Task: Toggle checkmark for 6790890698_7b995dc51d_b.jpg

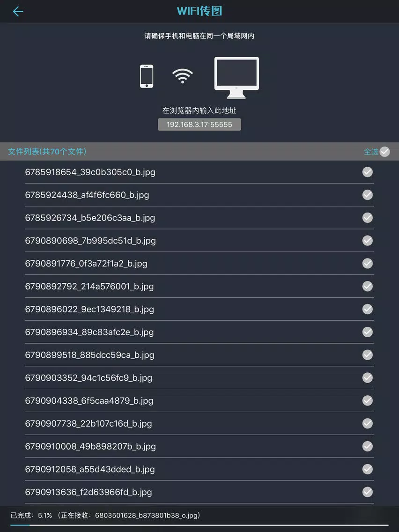Action: pyautogui.click(x=368, y=241)
